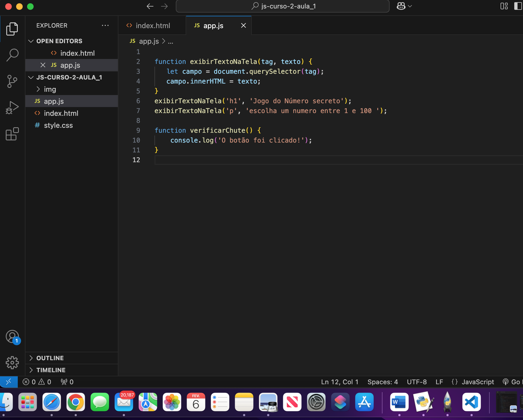523x420 pixels.
Task: Toggle the primary sidebar visibility
Action: pos(518,6)
